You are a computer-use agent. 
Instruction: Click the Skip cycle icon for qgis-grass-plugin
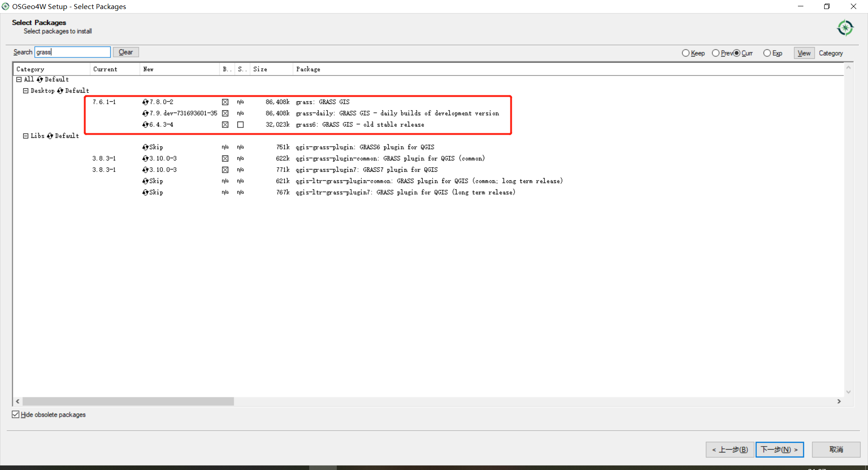[x=145, y=147]
